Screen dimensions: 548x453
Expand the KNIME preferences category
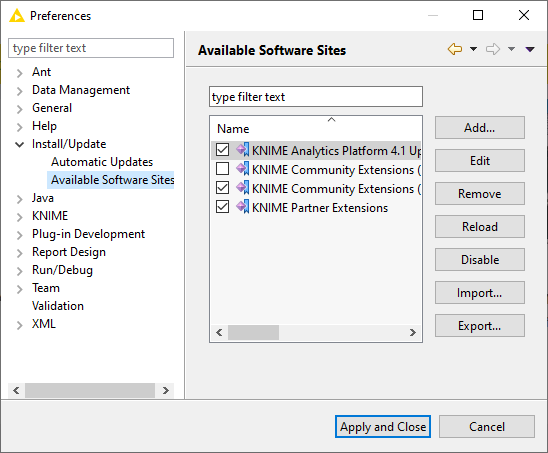point(20,217)
